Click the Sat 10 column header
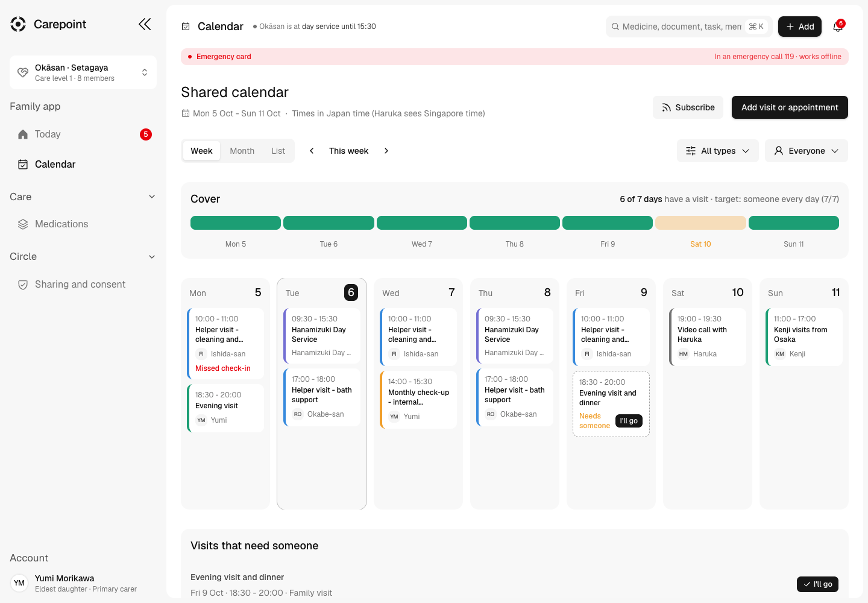This screenshot has width=868, height=603. [708, 292]
